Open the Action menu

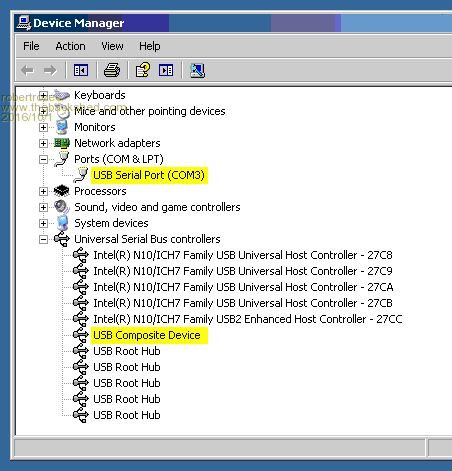point(70,46)
